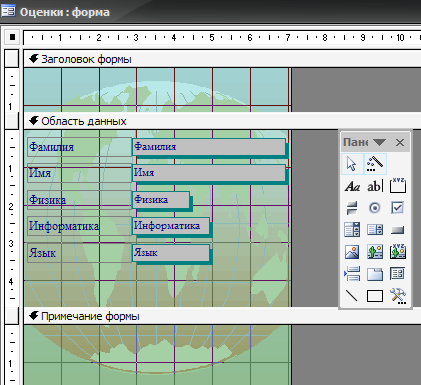
Task: Select the Line drawing tool
Action: click(352, 296)
